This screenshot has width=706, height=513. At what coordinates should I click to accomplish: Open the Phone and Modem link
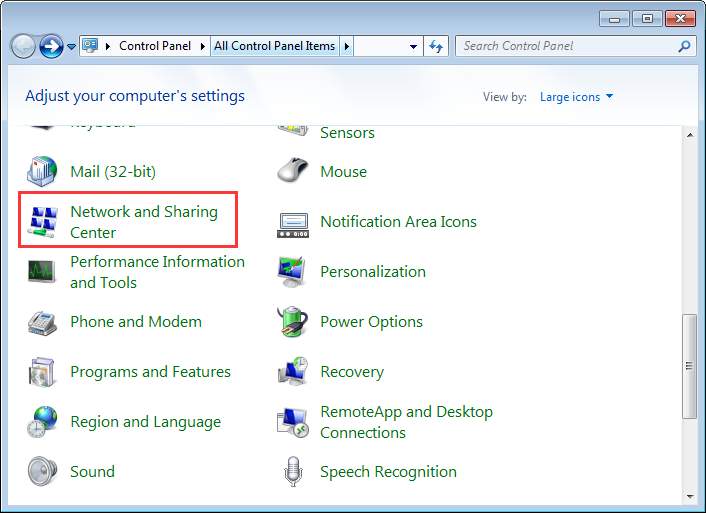coord(136,322)
